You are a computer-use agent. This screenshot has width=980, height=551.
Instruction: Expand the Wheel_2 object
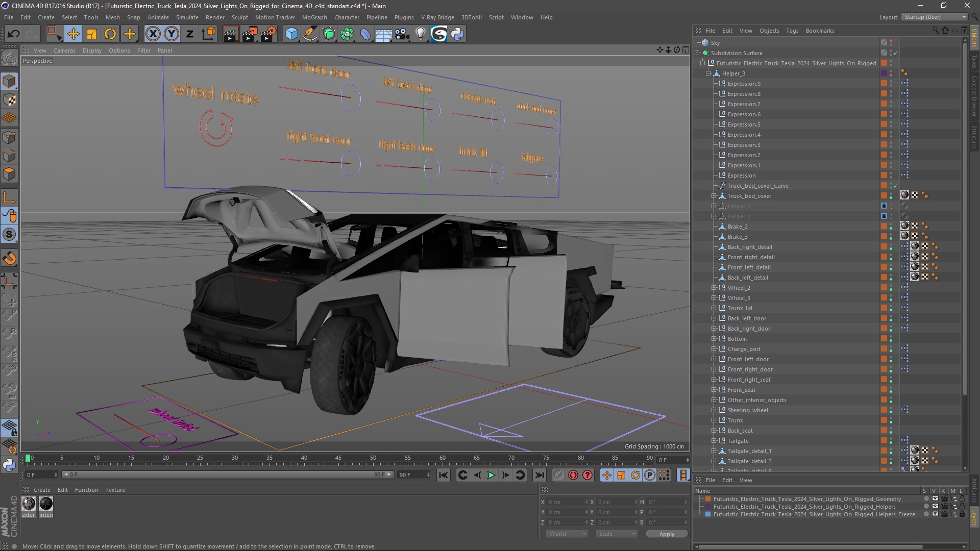pyautogui.click(x=714, y=288)
